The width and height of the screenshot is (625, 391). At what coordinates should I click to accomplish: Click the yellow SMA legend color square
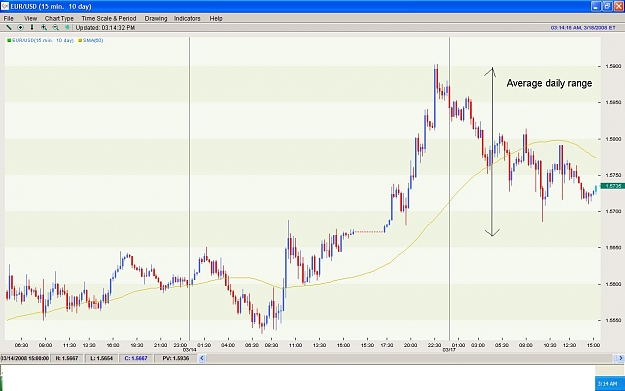pos(80,40)
